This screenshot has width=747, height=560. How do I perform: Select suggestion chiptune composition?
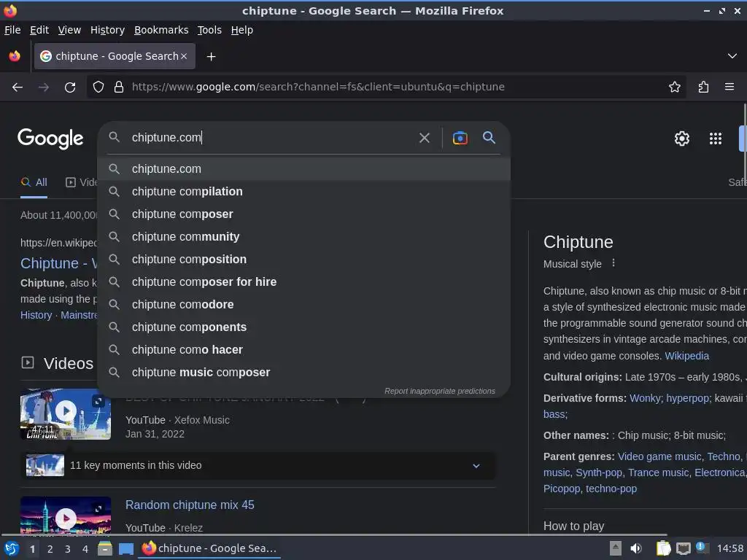[x=304, y=260]
